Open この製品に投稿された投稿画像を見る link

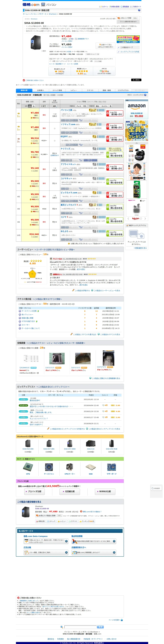click(x=105, y=378)
